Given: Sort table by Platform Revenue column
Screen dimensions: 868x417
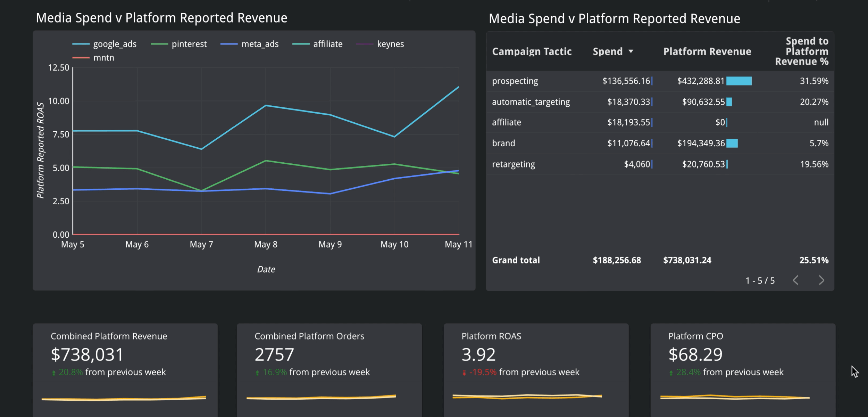Looking at the screenshot, I should click(x=707, y=51).
